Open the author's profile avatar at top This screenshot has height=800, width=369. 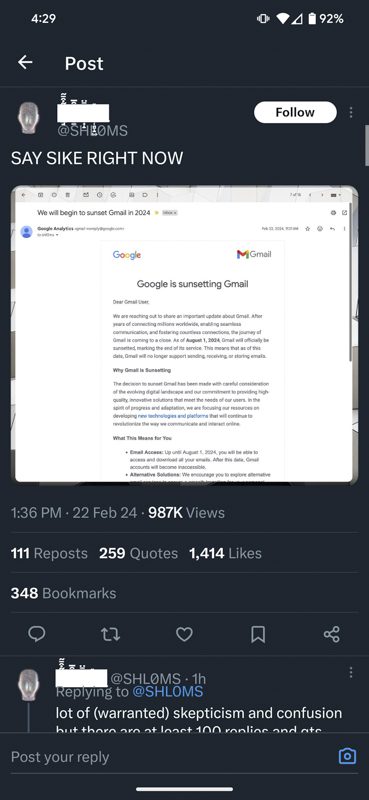coord(29,118)
